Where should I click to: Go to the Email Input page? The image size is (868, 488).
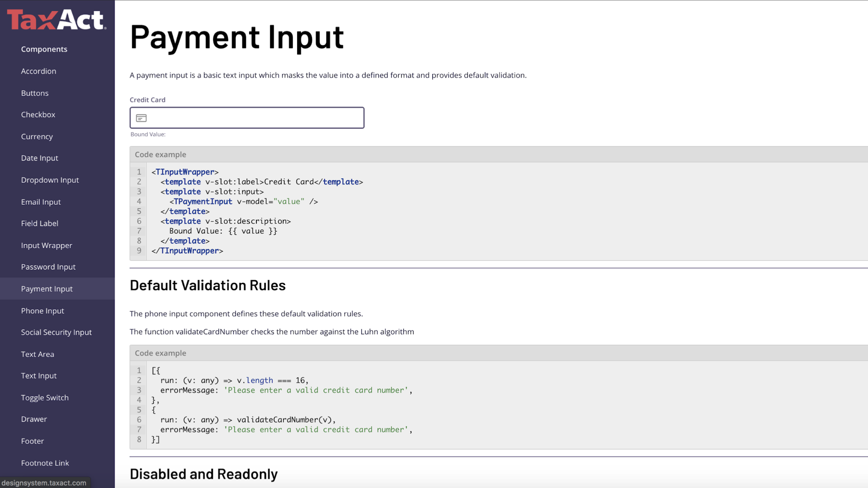tap(41, 202)
